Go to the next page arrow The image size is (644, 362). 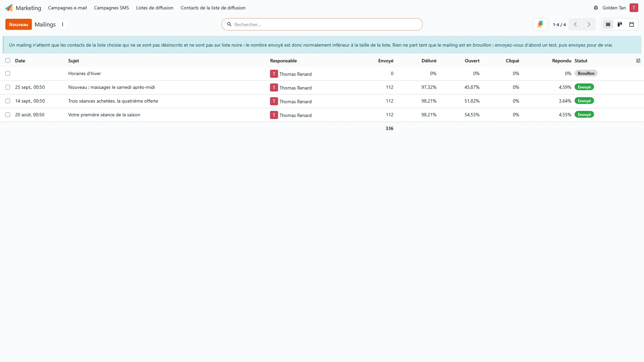click(x=589, y=24)
